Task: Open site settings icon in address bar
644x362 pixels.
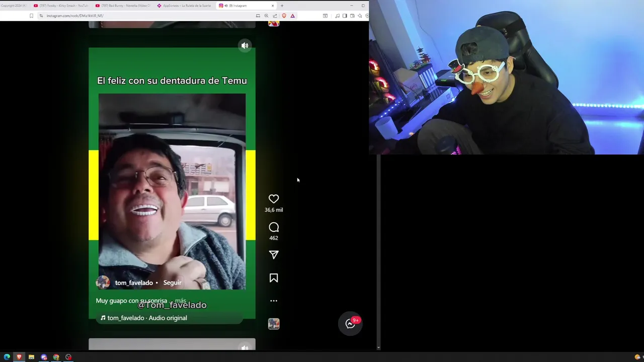Action: (x=41, y=16)
